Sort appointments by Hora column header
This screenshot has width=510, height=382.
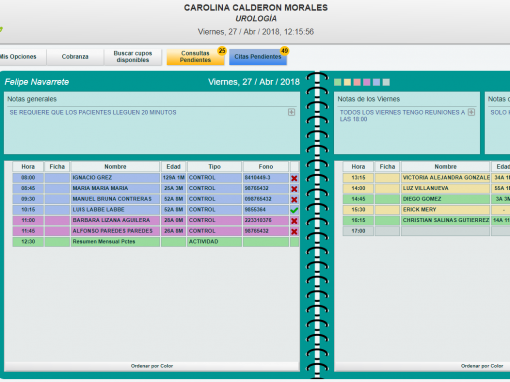point(28,166)
